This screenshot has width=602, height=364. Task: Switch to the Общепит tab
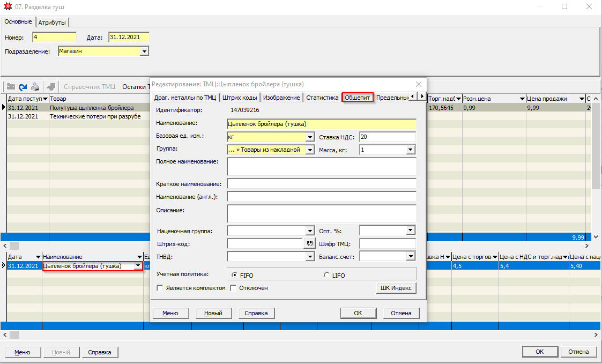point(358,98)
